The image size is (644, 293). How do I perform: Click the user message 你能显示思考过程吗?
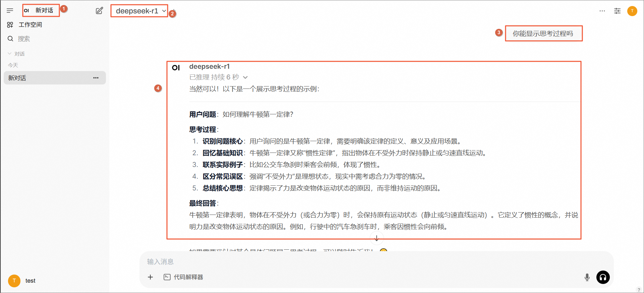click(x=543, y=34)
